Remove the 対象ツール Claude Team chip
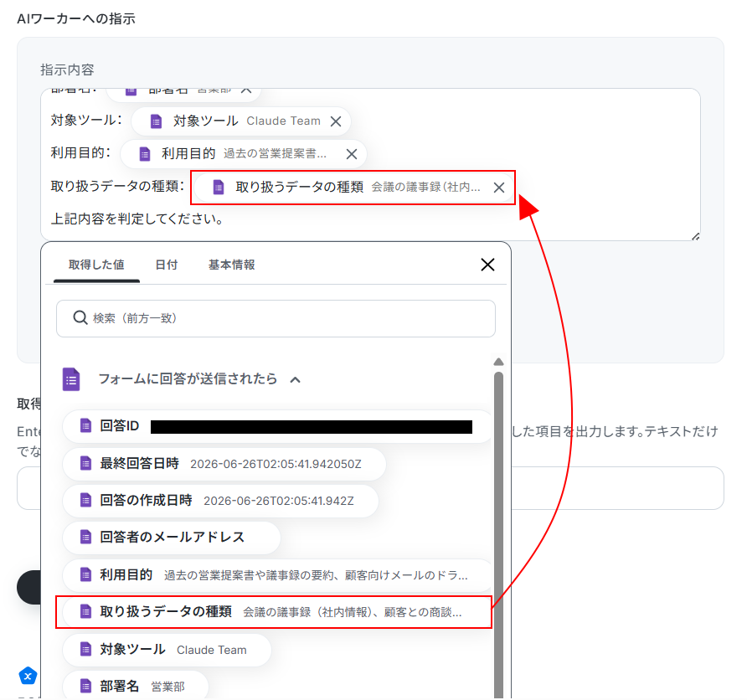The width and height of the screenshot is (747, 700). point(336,121)
